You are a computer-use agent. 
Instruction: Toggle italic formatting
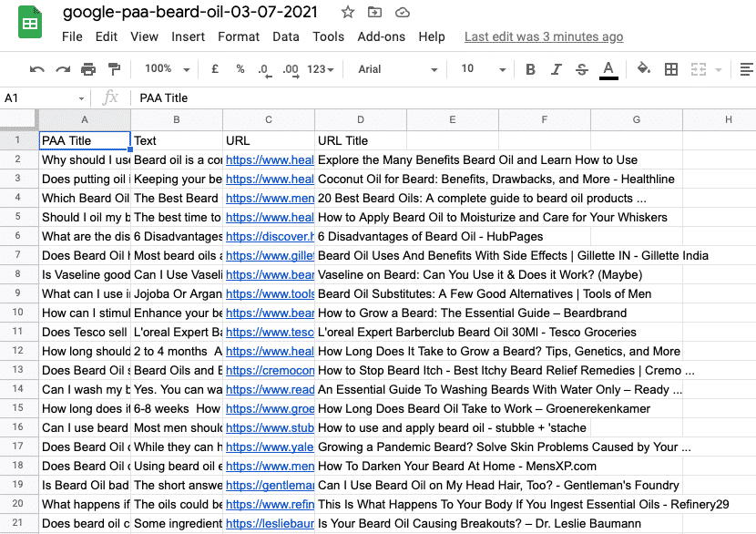point(554,69)
